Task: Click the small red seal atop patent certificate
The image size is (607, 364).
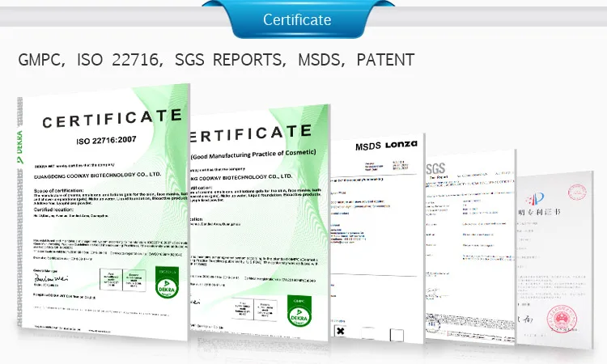Action: [x=577, y=193]
